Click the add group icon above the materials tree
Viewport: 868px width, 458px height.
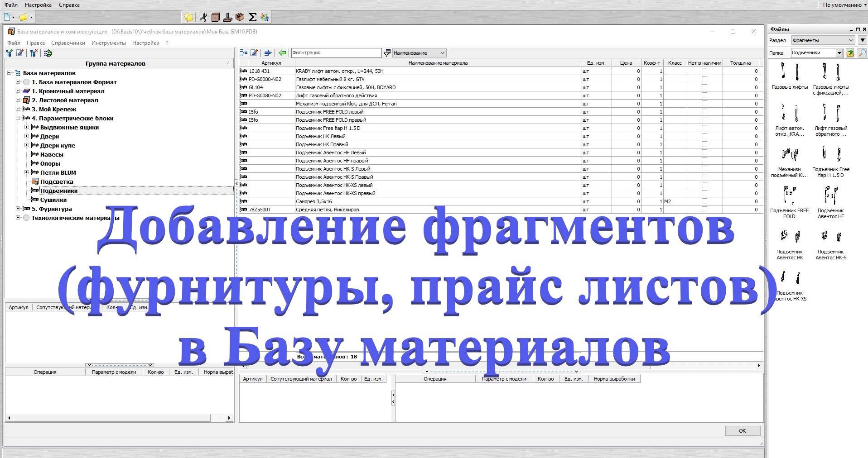[9, 53]
